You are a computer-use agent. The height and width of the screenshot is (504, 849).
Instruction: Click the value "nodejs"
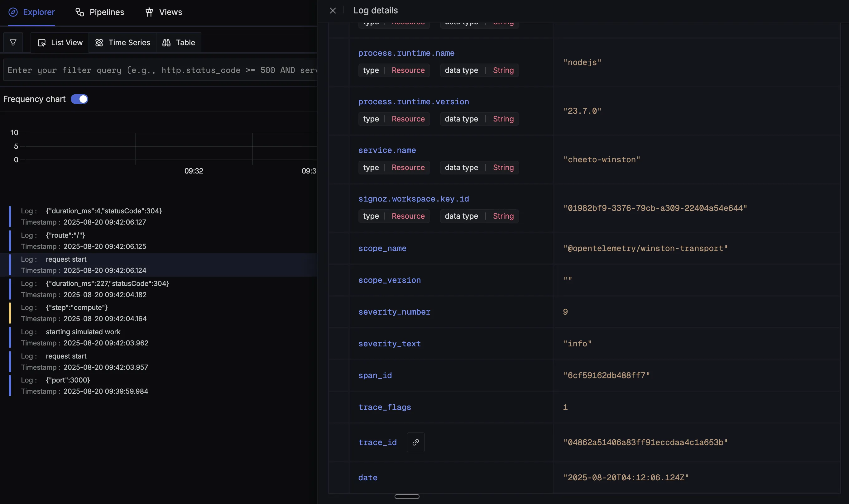point(582,63)
